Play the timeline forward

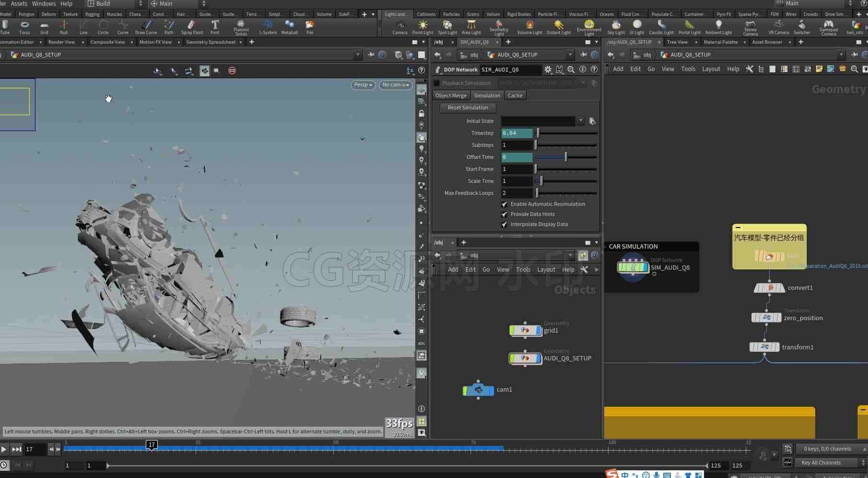(4, 450)
